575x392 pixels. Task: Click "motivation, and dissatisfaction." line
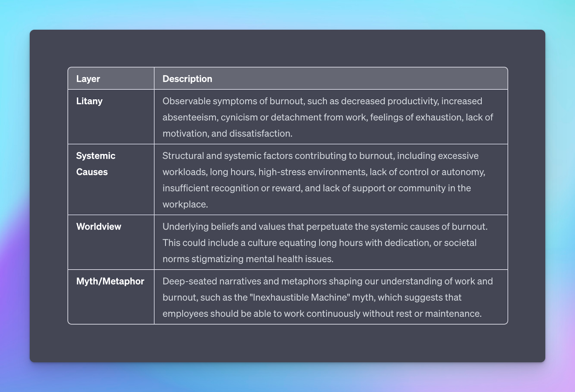[227, 134]
